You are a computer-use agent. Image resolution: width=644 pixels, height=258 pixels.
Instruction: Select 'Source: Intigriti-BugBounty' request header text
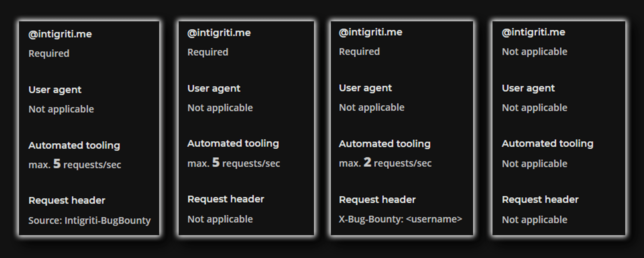(x=90, y=220)
